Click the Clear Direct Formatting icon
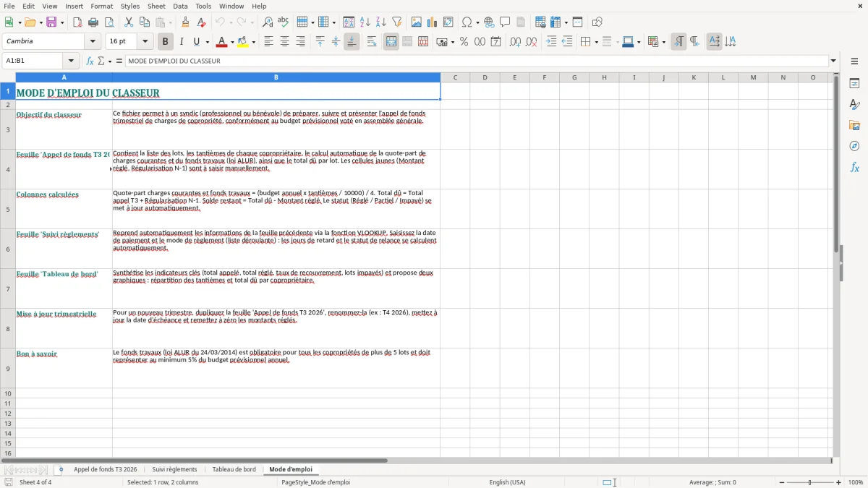The image size is (868, 488). 202,22
